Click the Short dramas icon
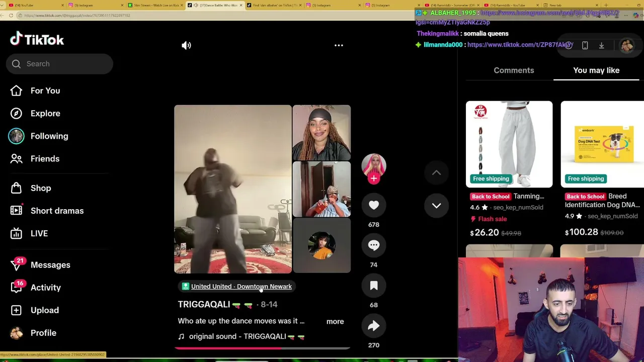The height and width of the screenshot is (362, 644). (16, 211)
